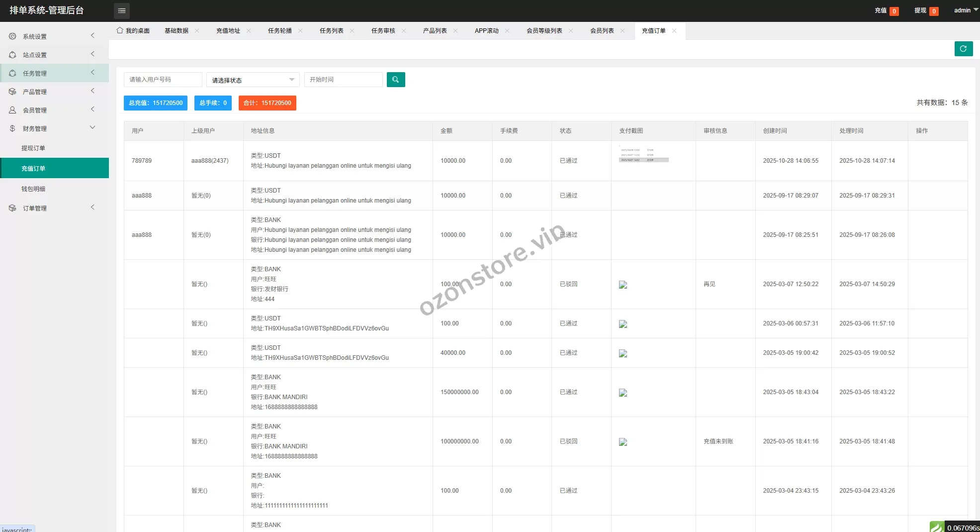Viewport: 980px width, 532px height.
Task: Click the home icon on 我的桌面 tab
Action: pyautogui.click(x=120, y=30)
